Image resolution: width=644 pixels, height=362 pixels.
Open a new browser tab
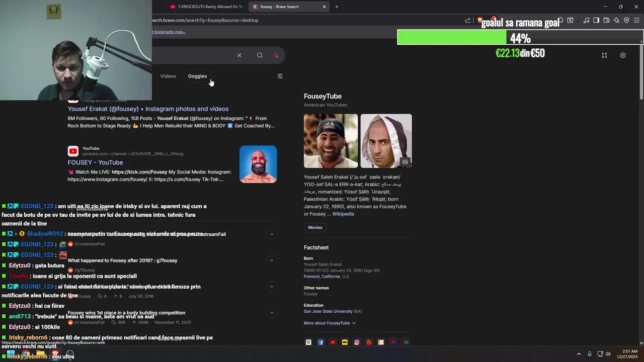(337, 7)
